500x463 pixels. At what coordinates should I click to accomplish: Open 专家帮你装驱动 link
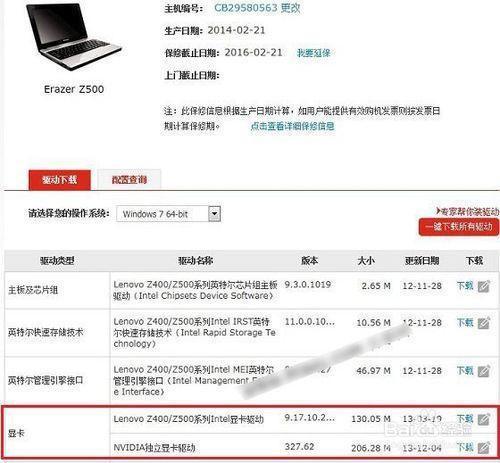(467, 212)
